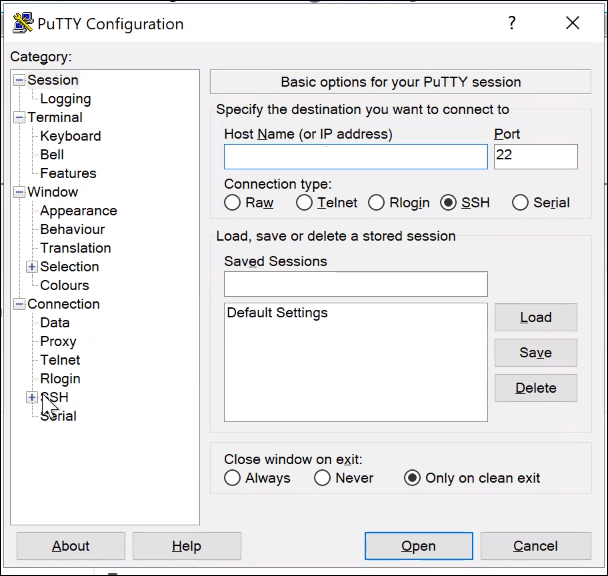Select the Telnet connection type radio button
Image resolution: width=608 pixels, height=576 pixels.
(306, 203)
